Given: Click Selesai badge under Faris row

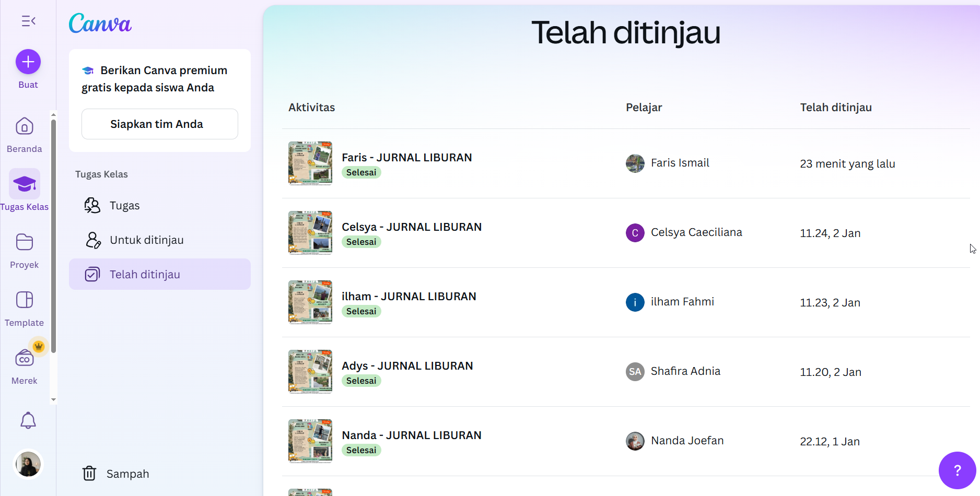Looking at the screenshot, I should click(361, 173).
